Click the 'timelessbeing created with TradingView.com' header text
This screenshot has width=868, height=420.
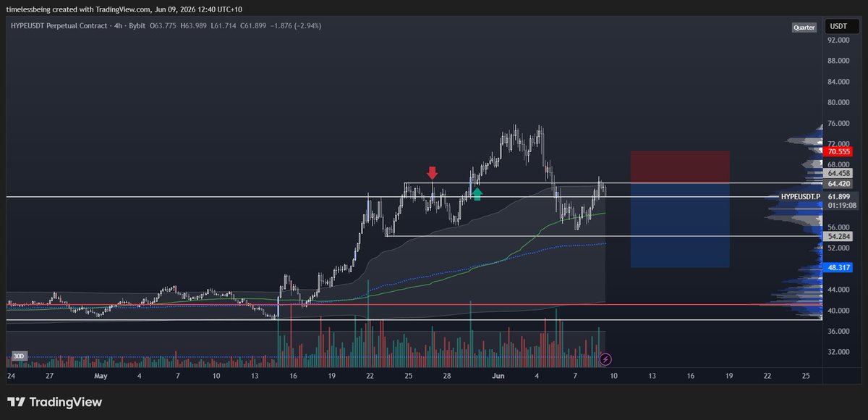pyautogui.click(x=78, y=9)
